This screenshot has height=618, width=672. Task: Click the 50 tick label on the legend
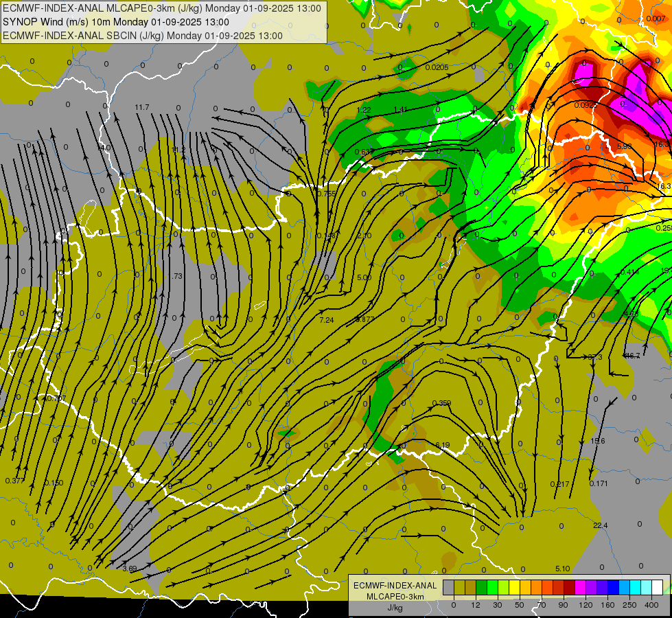pos(520,605)
